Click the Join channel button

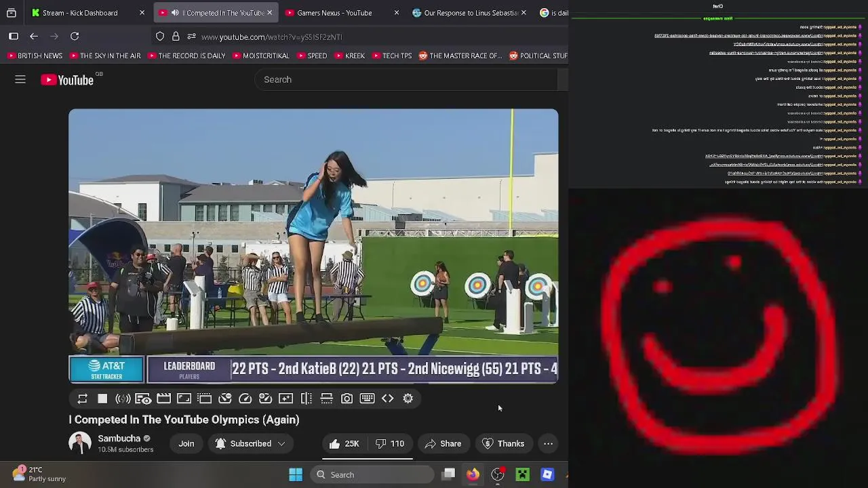186,443
